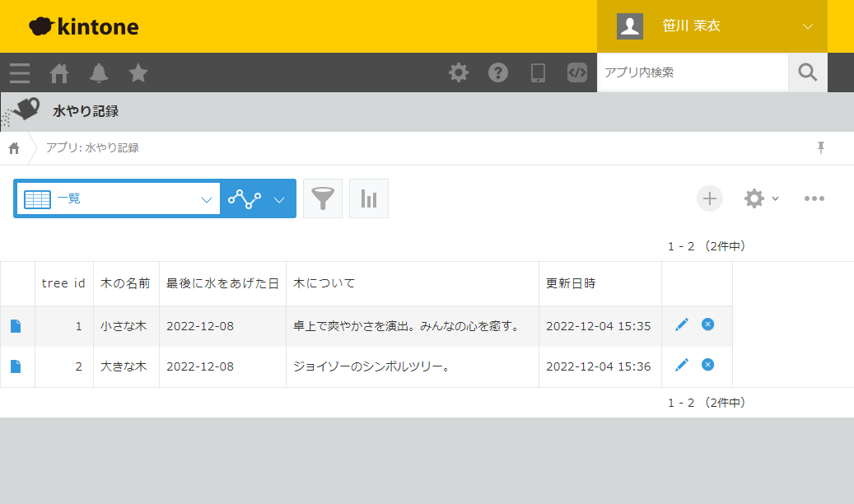Edit the 小さな木 record with the pencil icon
This screenshot has height=504, width=854.
point(681,324)
